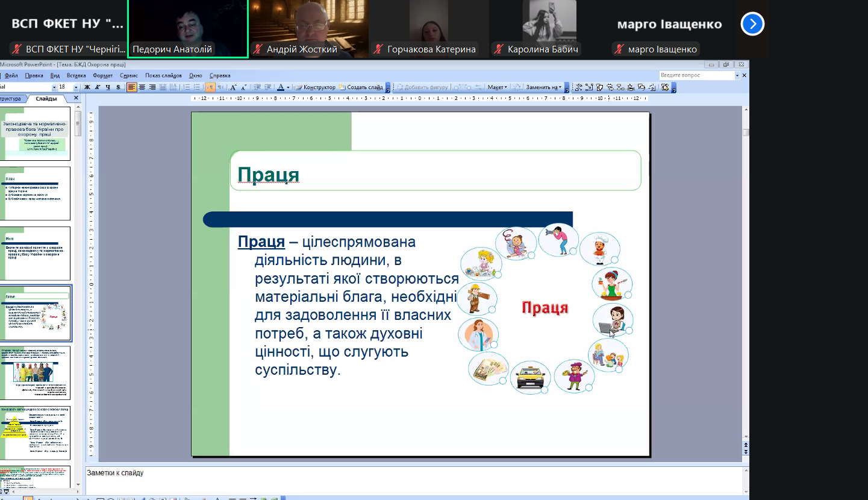Select the slide thumbnail showing worker photos
Screen dimensions: 868x500
coord(36,373)
